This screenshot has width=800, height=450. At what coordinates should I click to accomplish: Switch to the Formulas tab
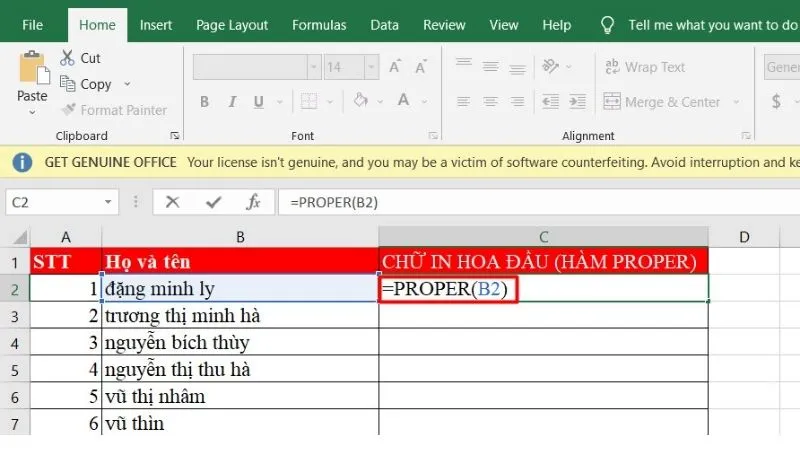[319, 24]
